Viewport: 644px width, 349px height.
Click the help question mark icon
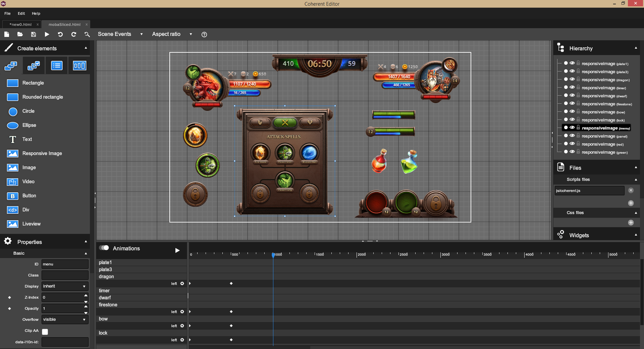click(x=204, y=35)
